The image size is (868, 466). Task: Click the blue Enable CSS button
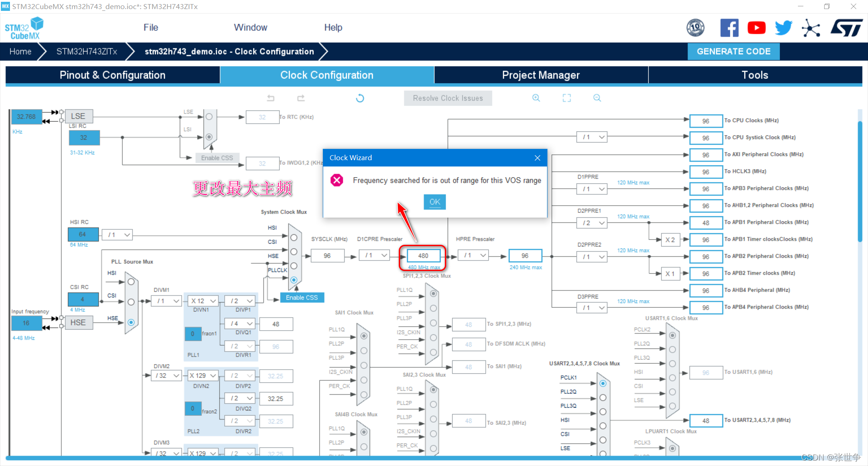302,298
